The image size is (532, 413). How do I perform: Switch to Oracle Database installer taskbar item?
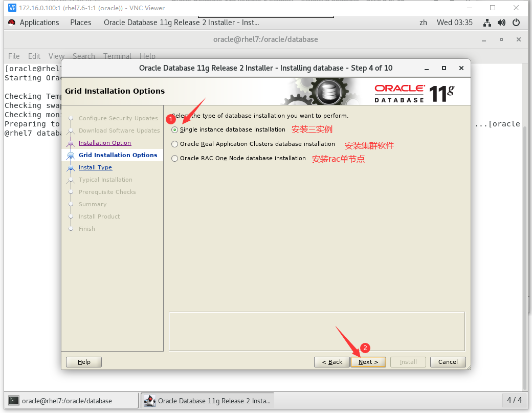click(207, 401)
